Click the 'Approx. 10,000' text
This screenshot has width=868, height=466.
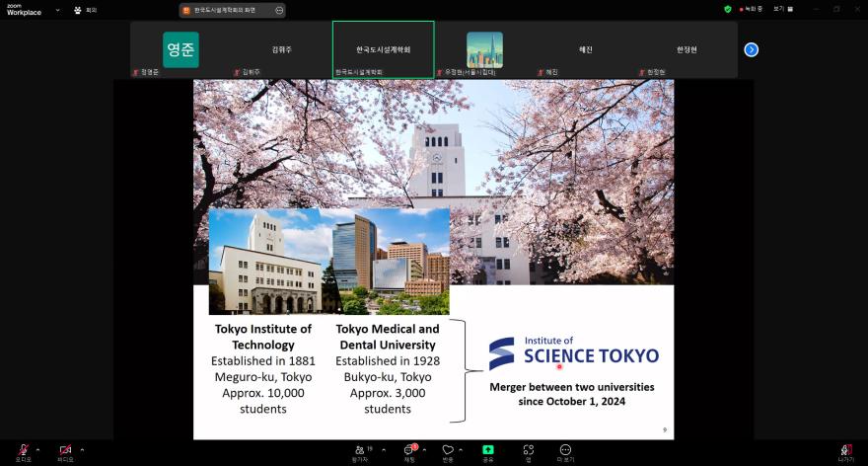263,393
